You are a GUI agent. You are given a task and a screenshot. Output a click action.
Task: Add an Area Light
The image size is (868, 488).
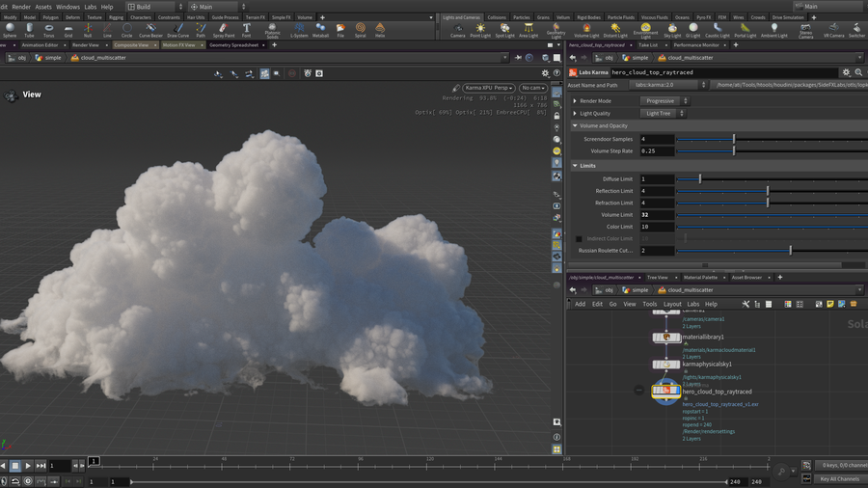pyautogui.click(x=529, y=30)
